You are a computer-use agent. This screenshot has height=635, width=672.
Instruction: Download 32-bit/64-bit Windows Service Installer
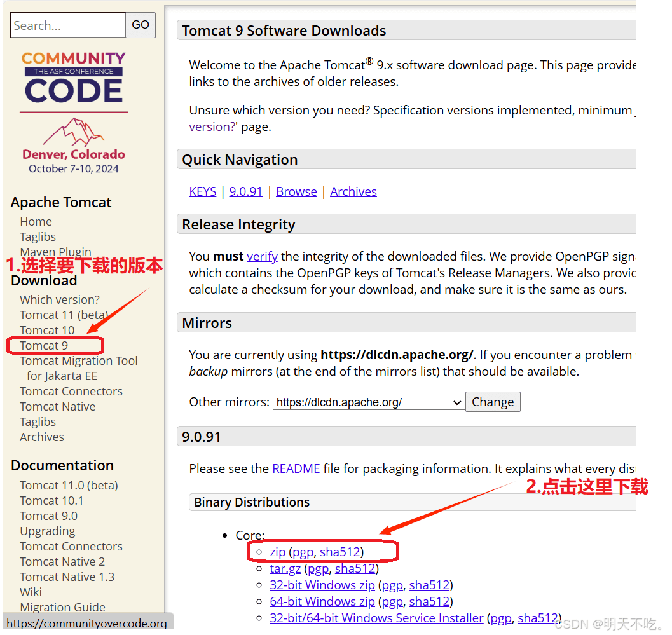click(x=376, y=618)
